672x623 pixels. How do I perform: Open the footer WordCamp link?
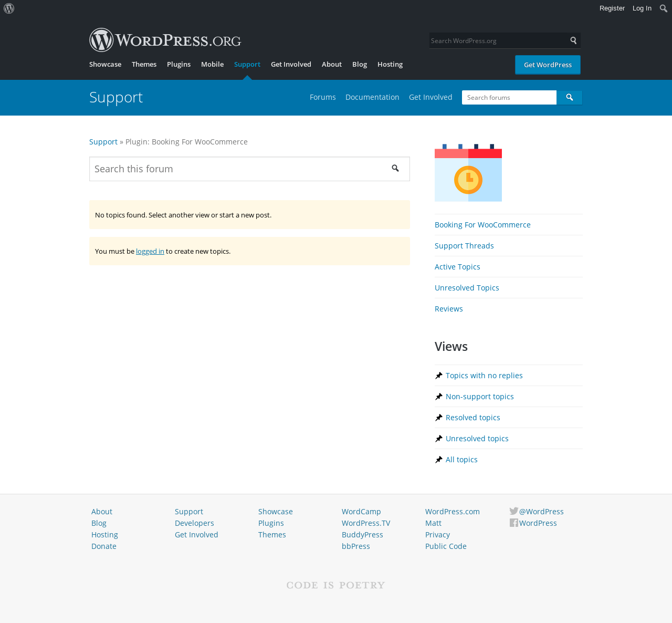(361, 512)
